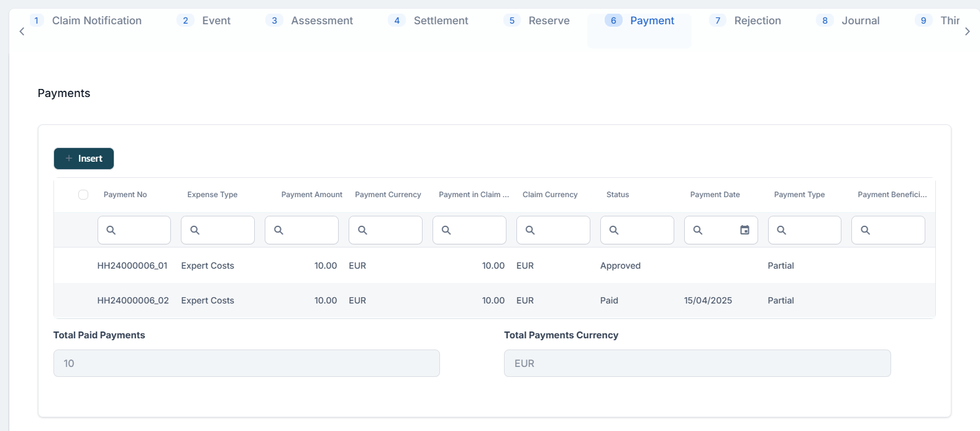Click the Total Paid Payments field
The width and height of the screenshot is (980, 431).
coord(246,363)
